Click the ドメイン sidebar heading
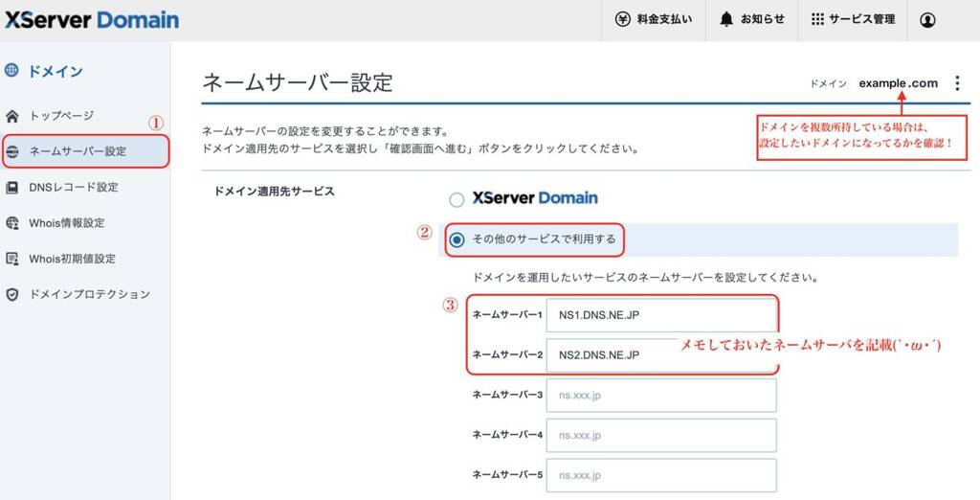 pyautogui.click(x=56, y=71)
